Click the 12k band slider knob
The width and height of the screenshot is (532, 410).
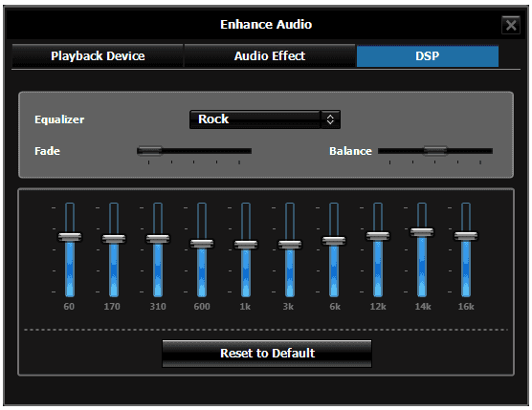coord(378,235)
